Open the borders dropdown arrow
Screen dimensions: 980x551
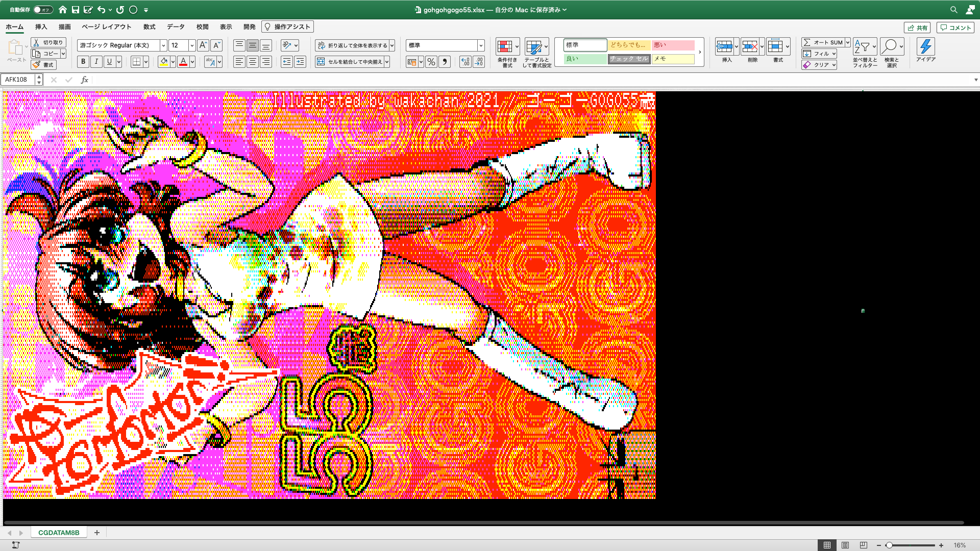(x=146, y=62)
